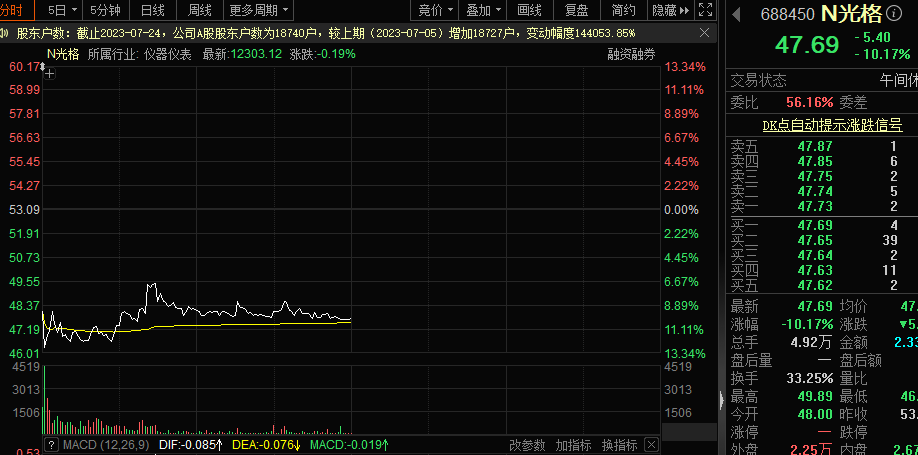Expand the 叠加 overlay dropdown
Image resolution: width=918 pixels, height=455 pixels.
click(484, 10)
